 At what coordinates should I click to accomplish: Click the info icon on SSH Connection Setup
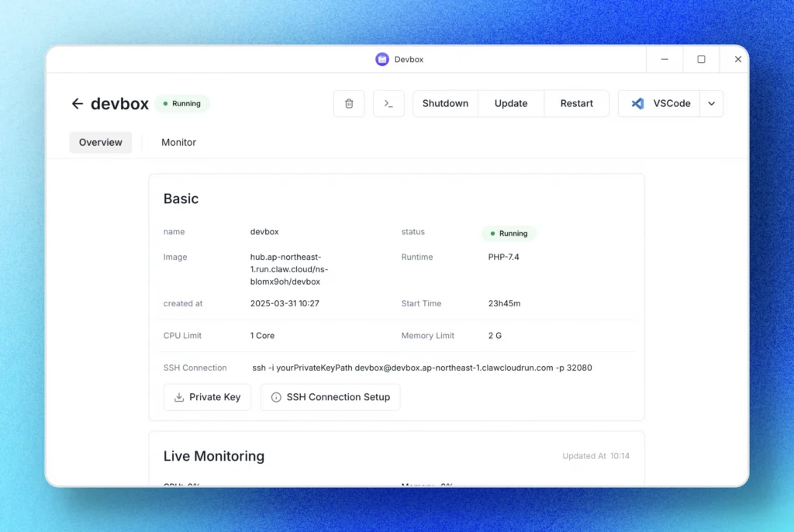[x=276, y=397]
